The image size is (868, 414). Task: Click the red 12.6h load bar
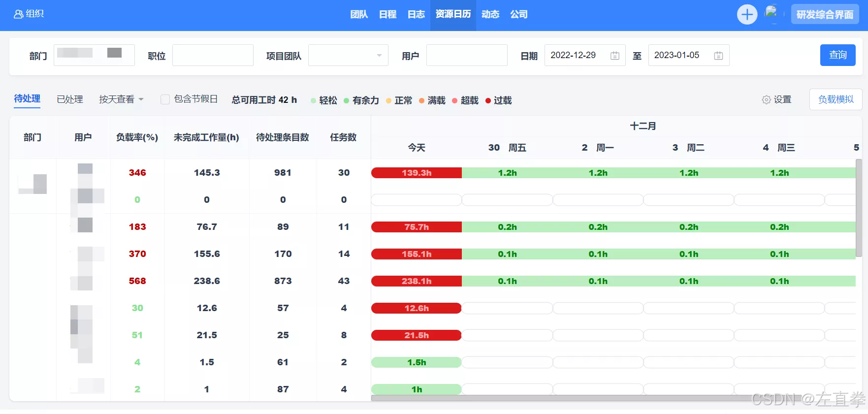pos(417,308)
